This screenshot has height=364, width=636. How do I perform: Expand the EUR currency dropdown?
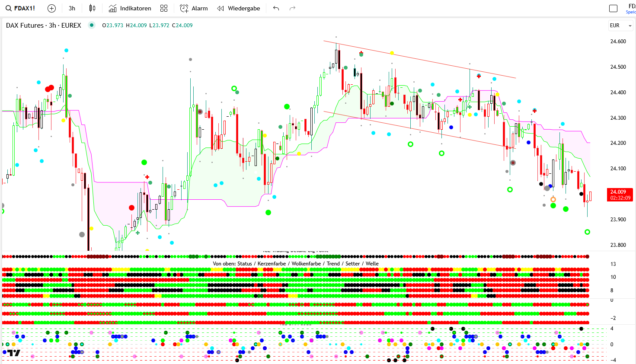tap(620, 26)
